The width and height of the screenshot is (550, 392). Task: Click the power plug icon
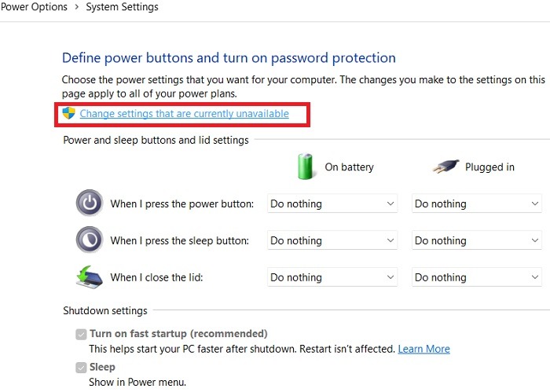[x=445, y=167]
